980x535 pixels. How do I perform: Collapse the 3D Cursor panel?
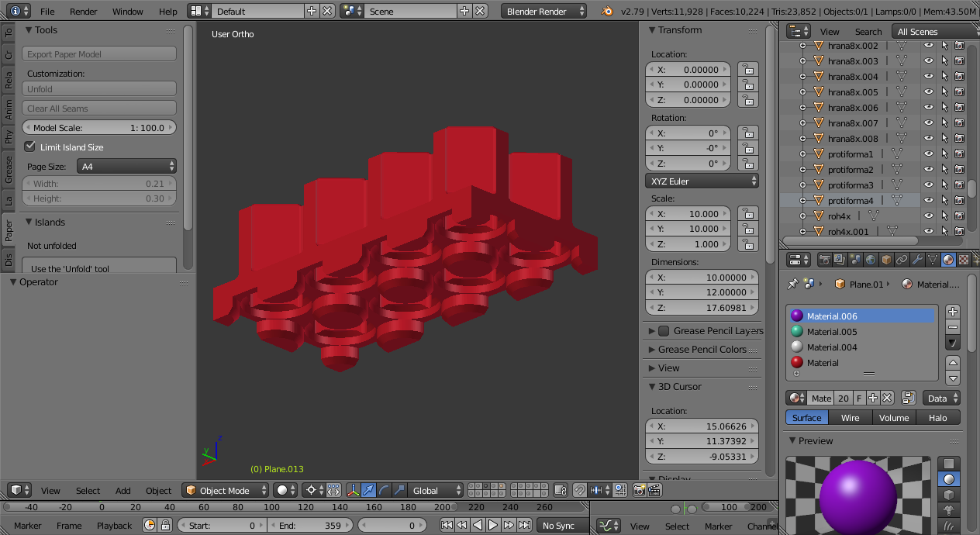coord(701,387)
